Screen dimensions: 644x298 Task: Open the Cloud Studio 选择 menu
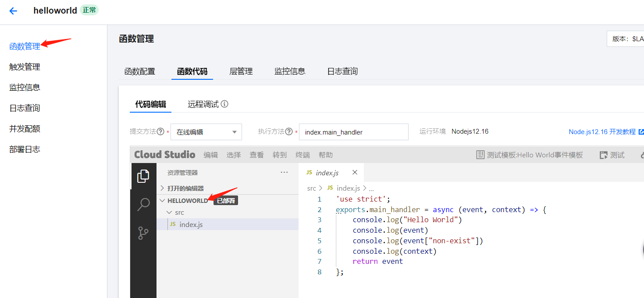234,155
